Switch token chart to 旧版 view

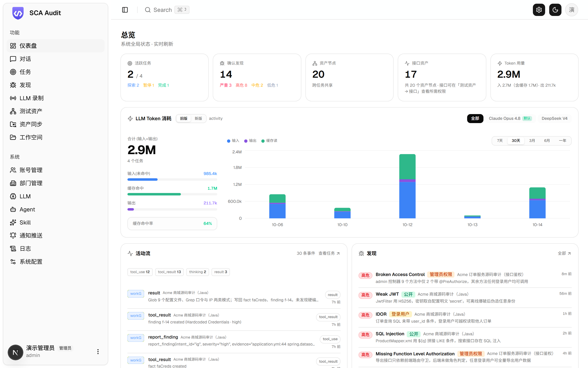pyautogui.click(x=184, y=119)
